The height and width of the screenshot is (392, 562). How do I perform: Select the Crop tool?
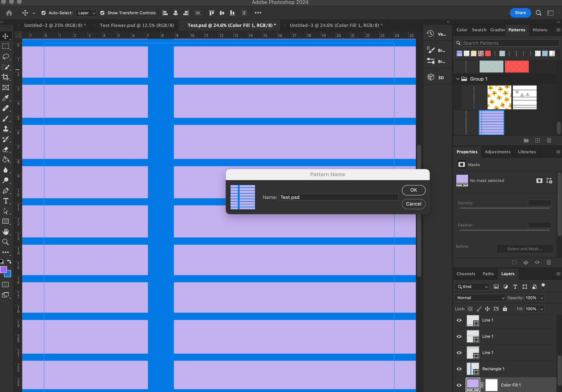[5, 77]
